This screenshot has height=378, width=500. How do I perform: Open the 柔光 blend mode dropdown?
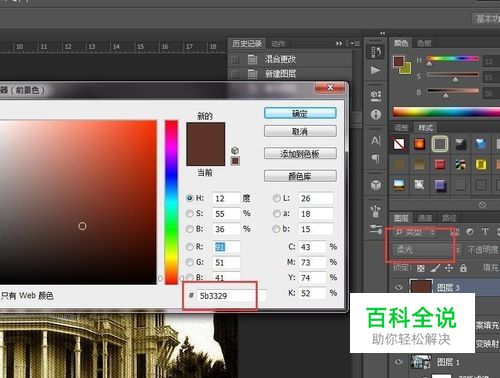pyautogui.click(x=426, y=249)
